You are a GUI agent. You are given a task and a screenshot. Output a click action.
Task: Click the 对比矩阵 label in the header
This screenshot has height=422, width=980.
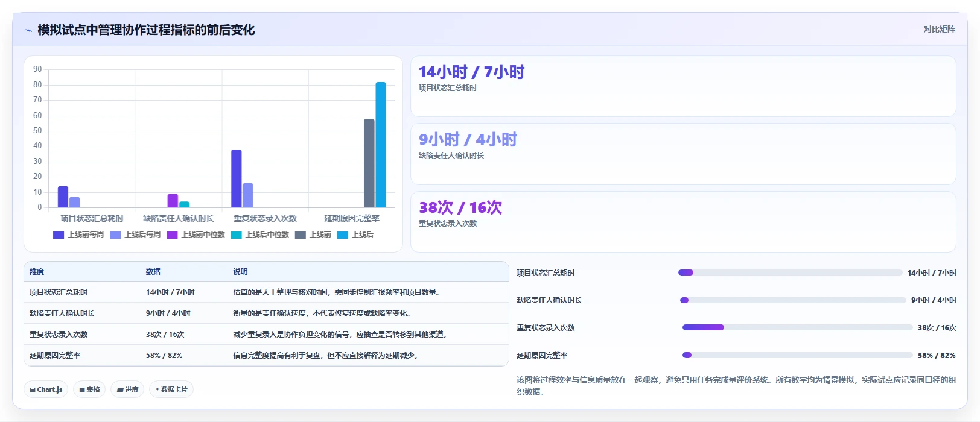(x=939, y=29)
